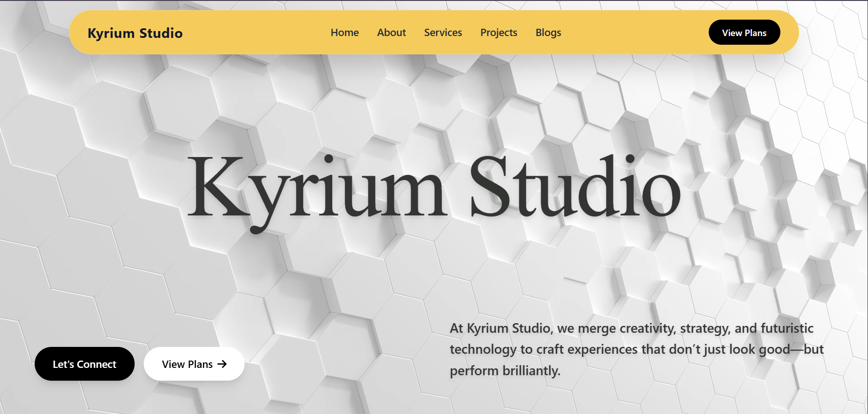The height and width of the screenshot is (414, 868).
Task: Open the Blogs section
Action: 548,32
